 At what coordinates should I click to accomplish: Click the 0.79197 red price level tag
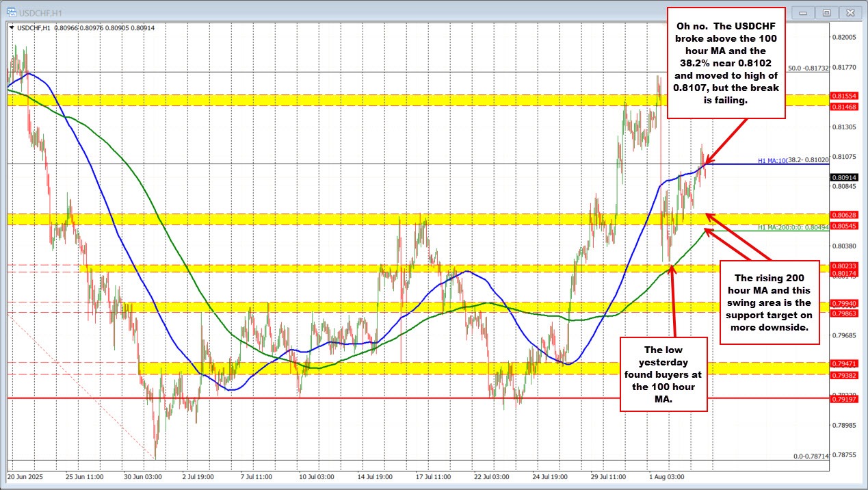(845, 398)
